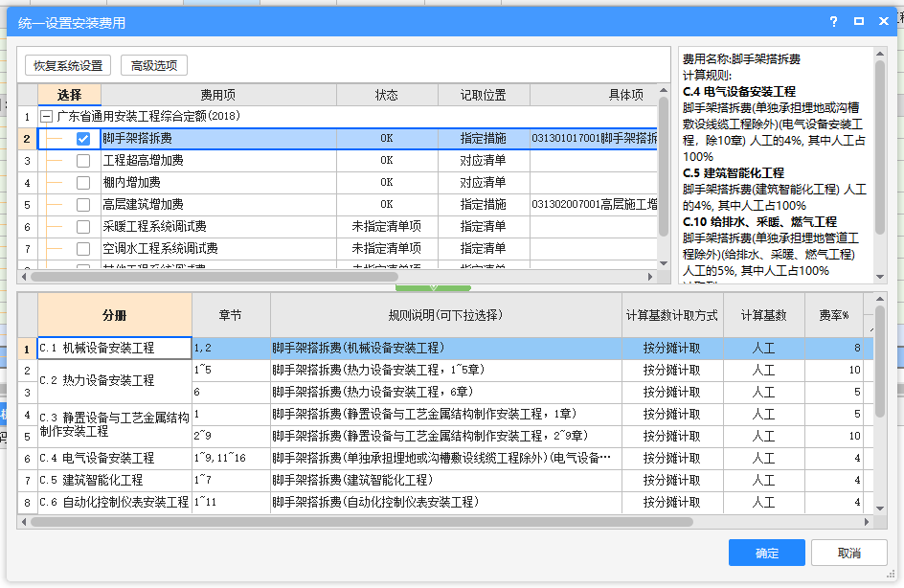Screen dimensions: 904x588
Task: Click the 状态 column header
Action: [387, 95]
